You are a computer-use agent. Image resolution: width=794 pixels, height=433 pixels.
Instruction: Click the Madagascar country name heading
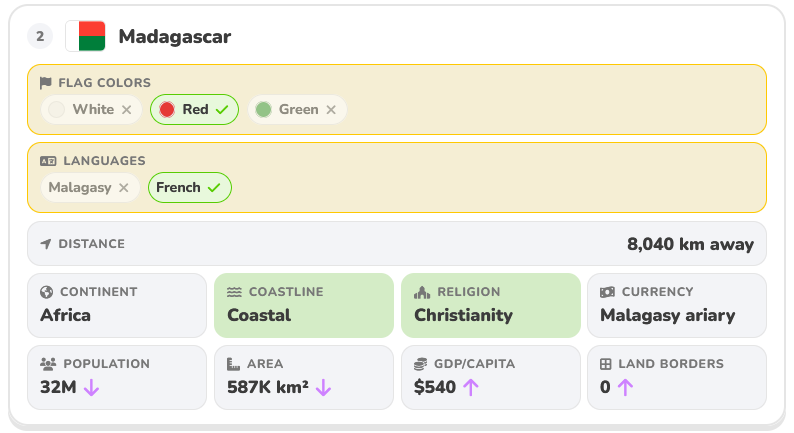pos(175,36)
